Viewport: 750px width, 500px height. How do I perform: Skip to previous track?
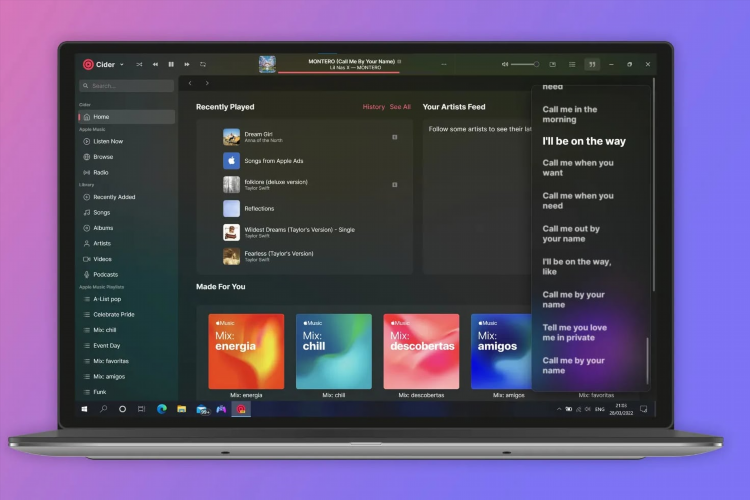[x=155, y=65]
